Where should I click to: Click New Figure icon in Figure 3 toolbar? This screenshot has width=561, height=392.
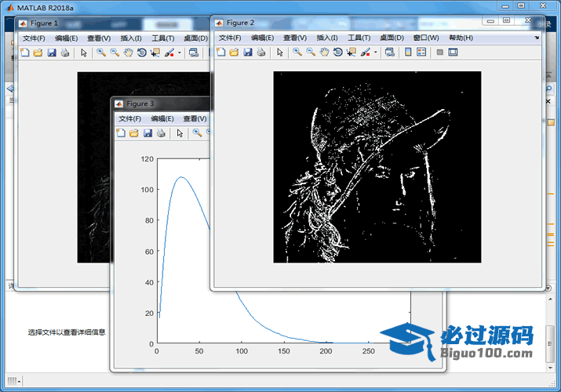tap(121, 133)
